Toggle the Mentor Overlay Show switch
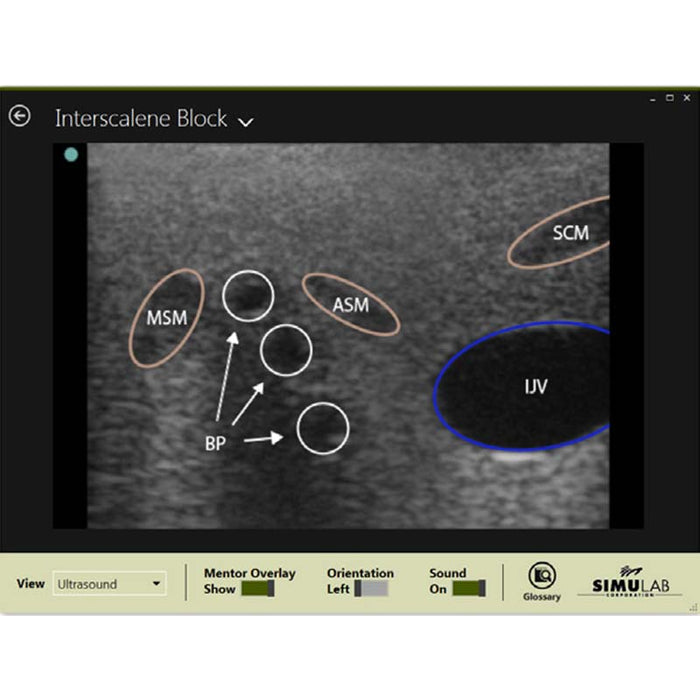Viewport: 700px width, 700px height. click(258, 589)
